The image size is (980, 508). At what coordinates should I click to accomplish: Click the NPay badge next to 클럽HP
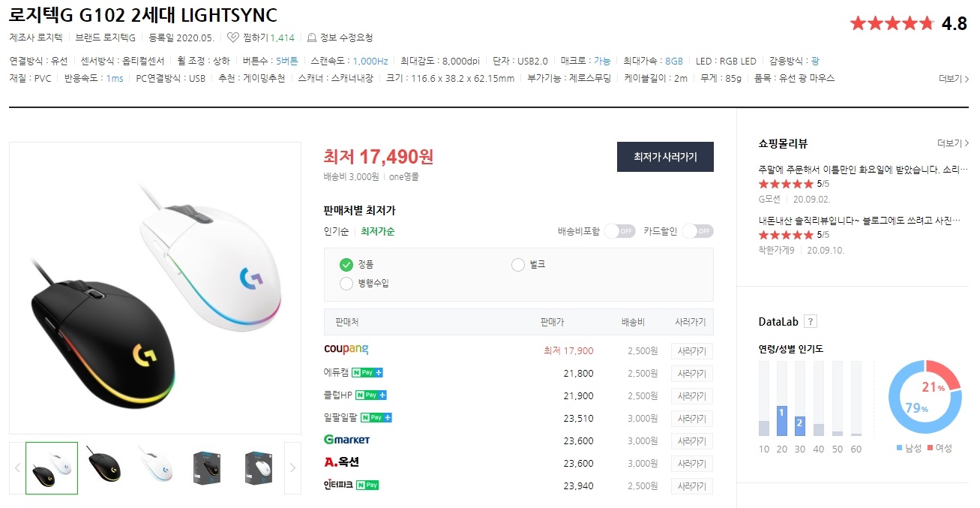click(x=371, y=395)
